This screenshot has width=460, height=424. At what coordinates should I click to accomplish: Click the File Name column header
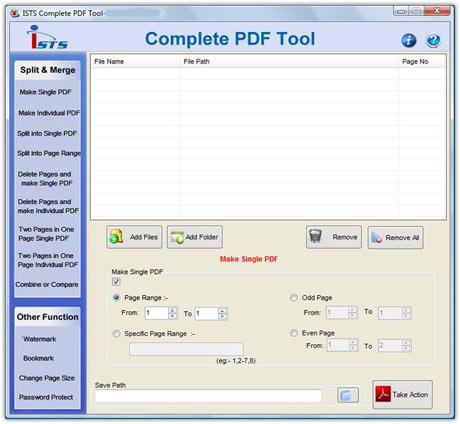(135, 62)
